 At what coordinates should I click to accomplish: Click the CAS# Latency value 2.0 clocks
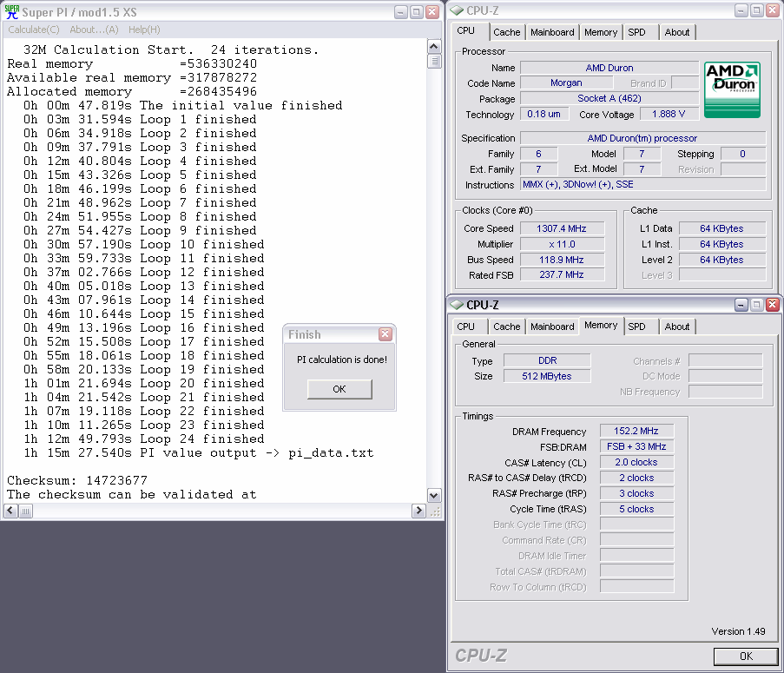coord(636,463)
